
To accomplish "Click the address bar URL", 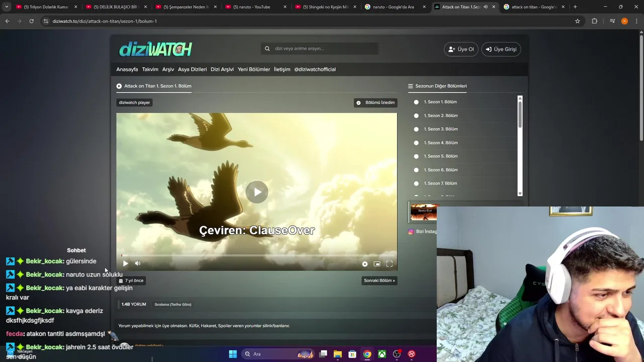I will pos(105,21).
